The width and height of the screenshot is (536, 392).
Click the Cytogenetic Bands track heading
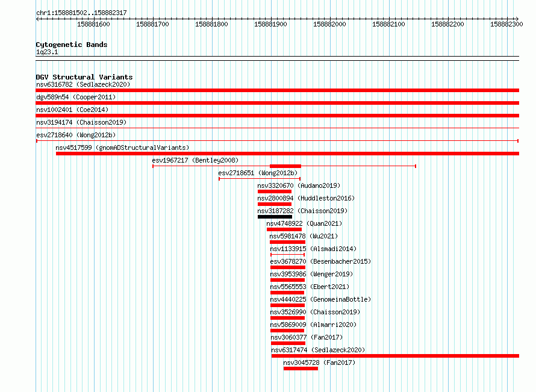72,45
